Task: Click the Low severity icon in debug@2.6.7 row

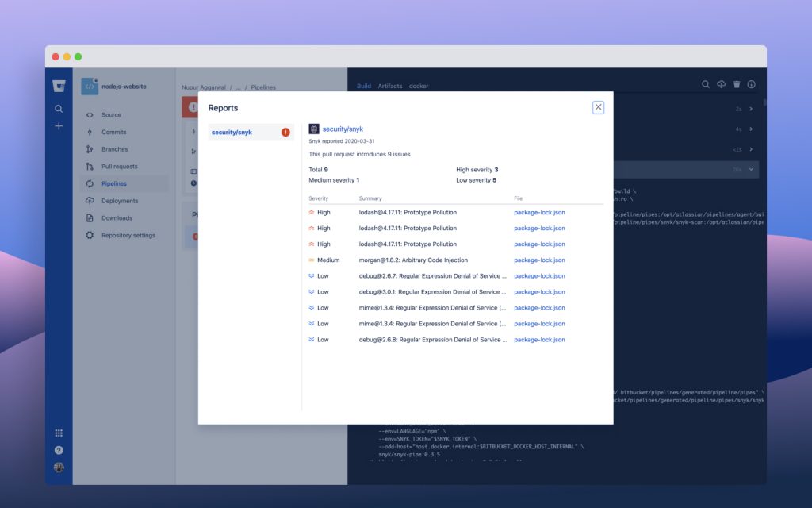Action: (311, 276)
